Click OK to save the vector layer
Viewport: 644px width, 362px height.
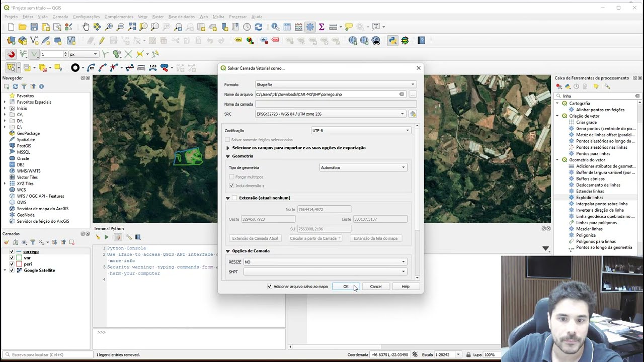point(346,287)
